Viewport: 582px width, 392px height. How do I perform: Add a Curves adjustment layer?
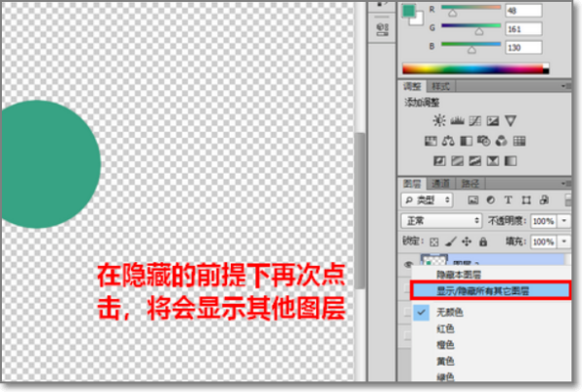point(475,120)
